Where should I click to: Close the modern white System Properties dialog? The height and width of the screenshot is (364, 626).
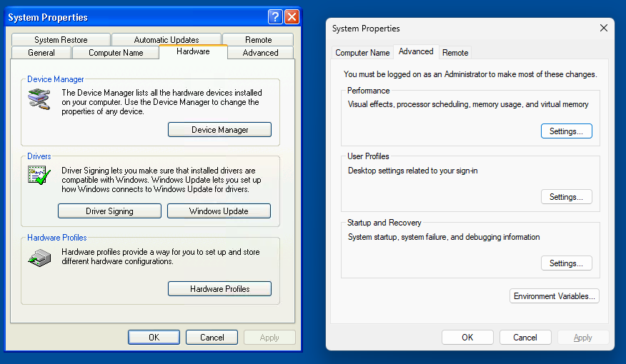[x=603, y=29]
